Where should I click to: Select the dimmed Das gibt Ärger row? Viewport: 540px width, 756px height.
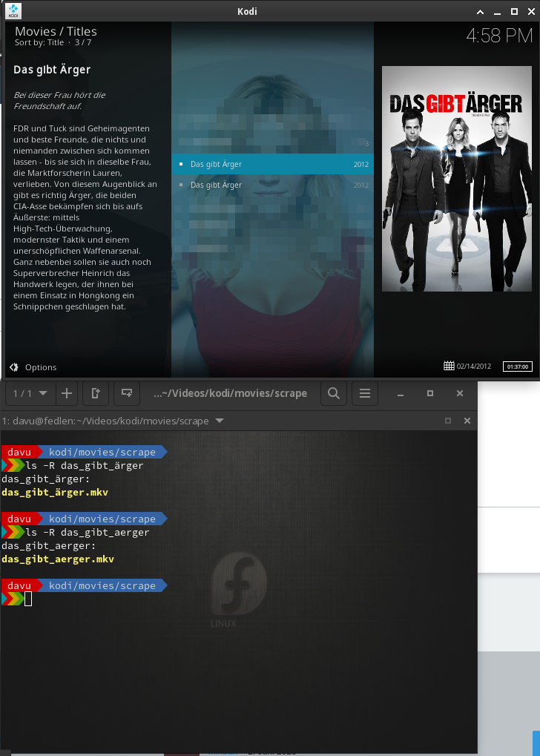272,185
